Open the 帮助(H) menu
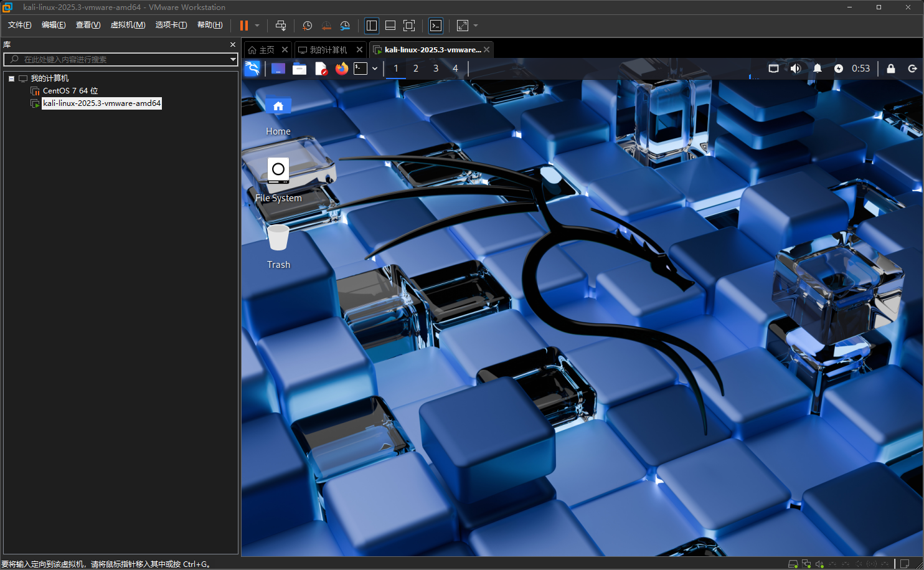 tap(210, 25)
